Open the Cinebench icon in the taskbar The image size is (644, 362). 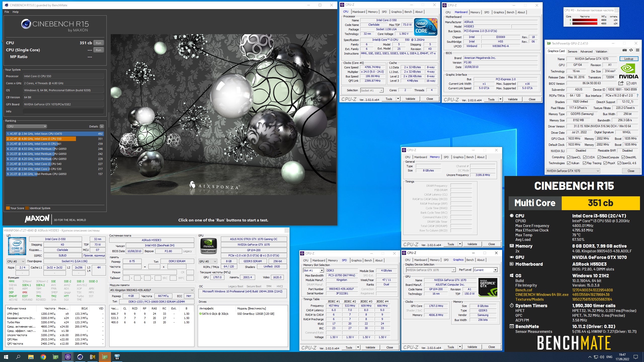coord(80,357)
